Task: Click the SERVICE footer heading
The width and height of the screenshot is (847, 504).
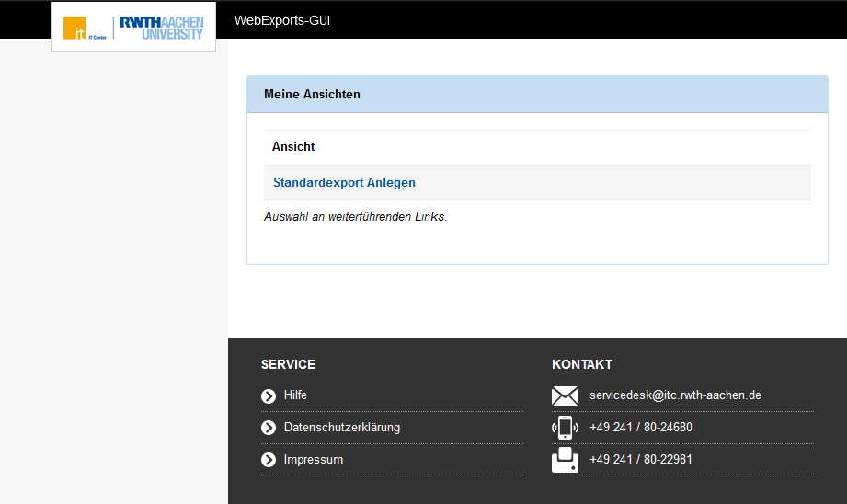Action: (x=288, y=365)
